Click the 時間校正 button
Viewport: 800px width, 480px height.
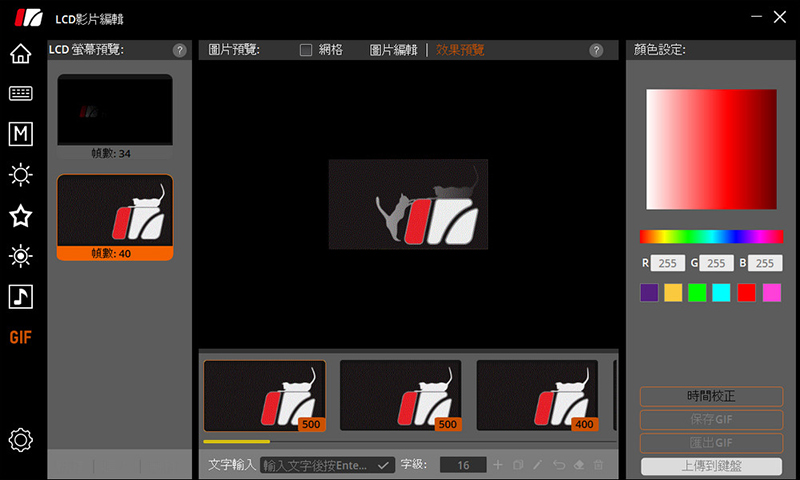click(711, 396)
